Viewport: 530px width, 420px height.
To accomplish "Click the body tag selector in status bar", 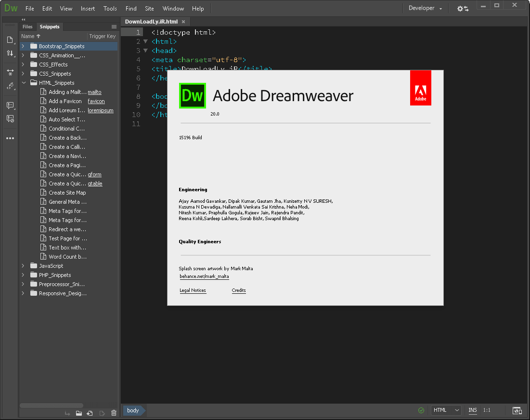I will point(133,410).
